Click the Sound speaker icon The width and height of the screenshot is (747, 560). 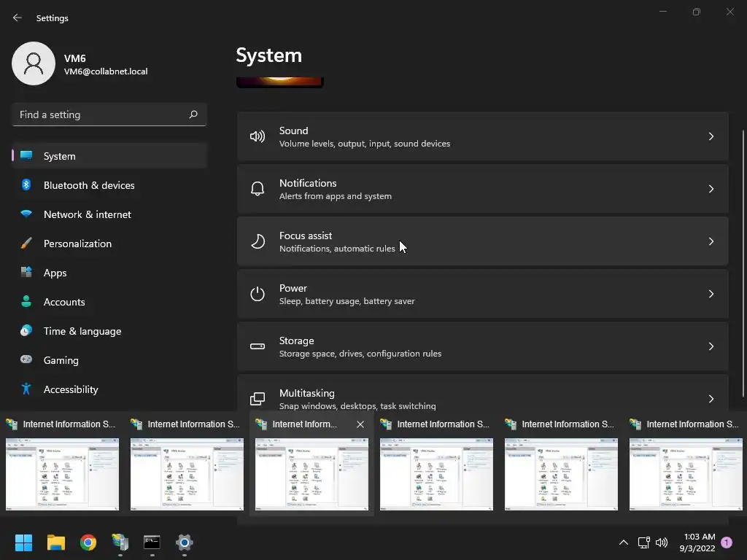point(258,136)
